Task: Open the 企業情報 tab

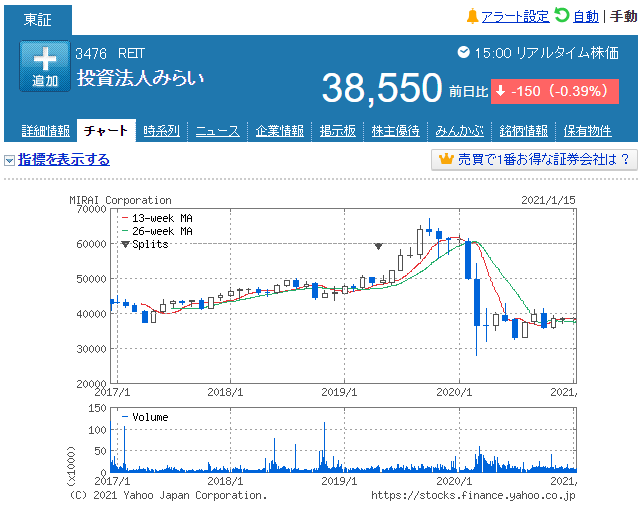Action: point(280,131)
